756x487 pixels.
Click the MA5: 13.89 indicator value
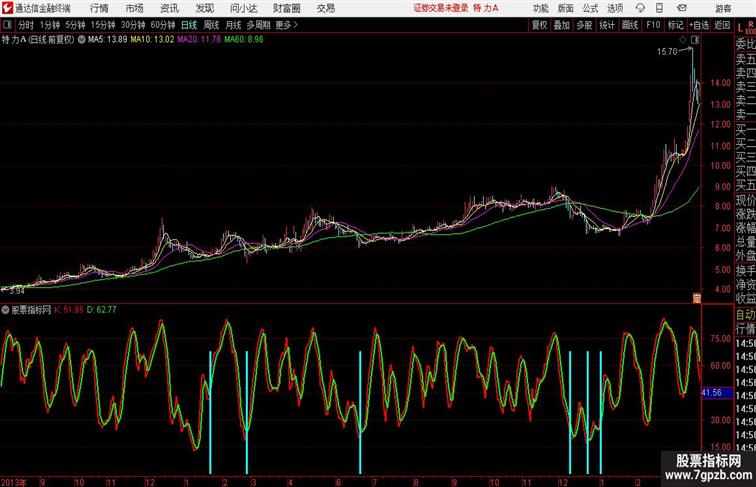coord(108,40)
